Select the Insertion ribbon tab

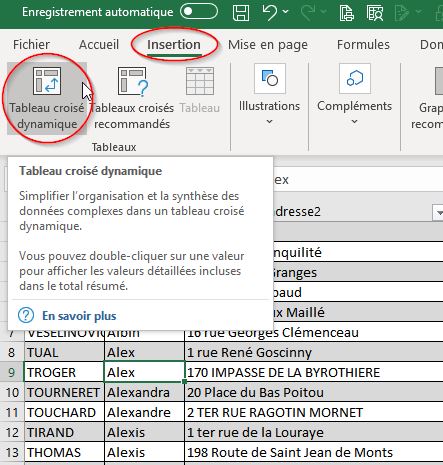pyautogui.click(x=174, y=45)
